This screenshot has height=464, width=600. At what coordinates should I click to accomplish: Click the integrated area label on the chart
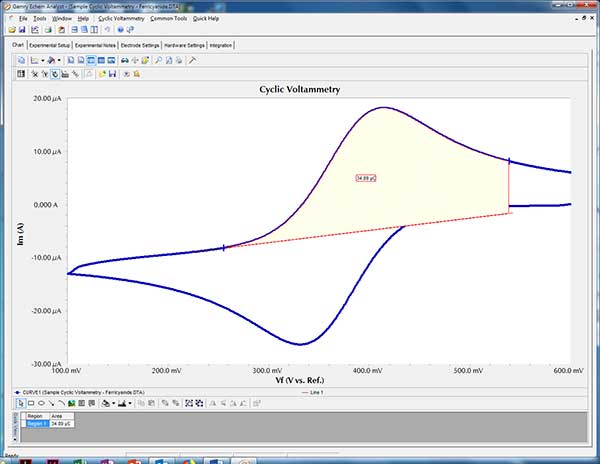point(366,178)
